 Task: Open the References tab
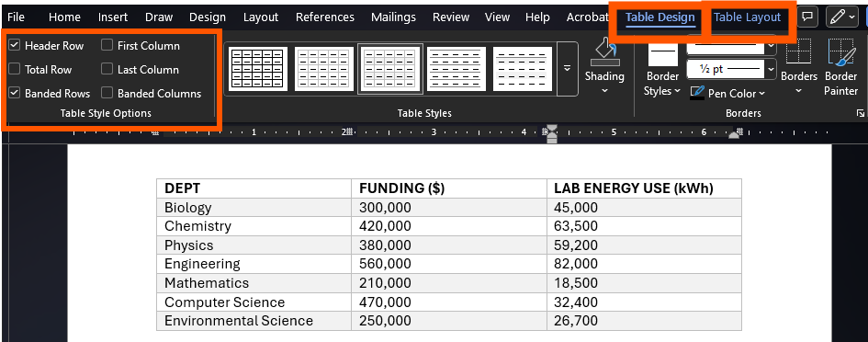[325, 17]
